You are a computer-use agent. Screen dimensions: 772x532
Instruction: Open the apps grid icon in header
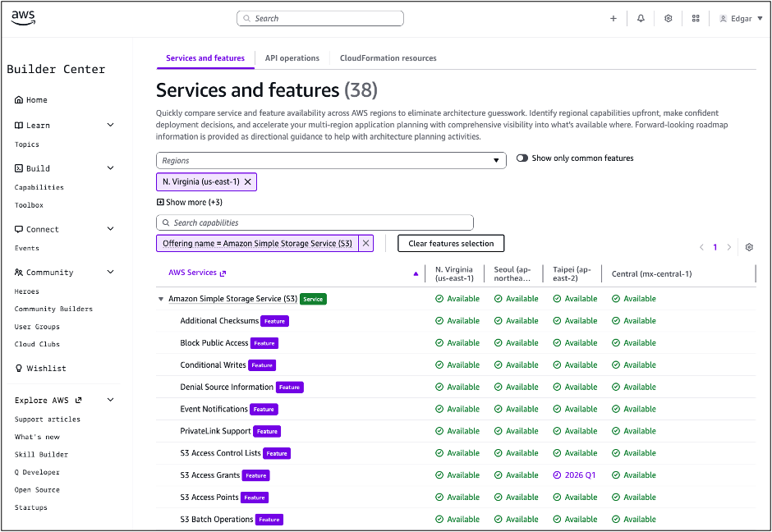[696, 19]
